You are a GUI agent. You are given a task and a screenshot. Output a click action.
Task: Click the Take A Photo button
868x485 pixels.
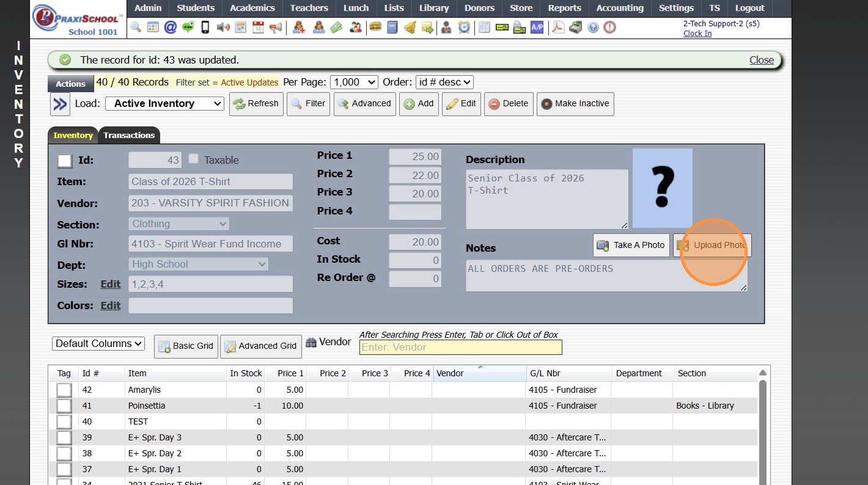631,245
